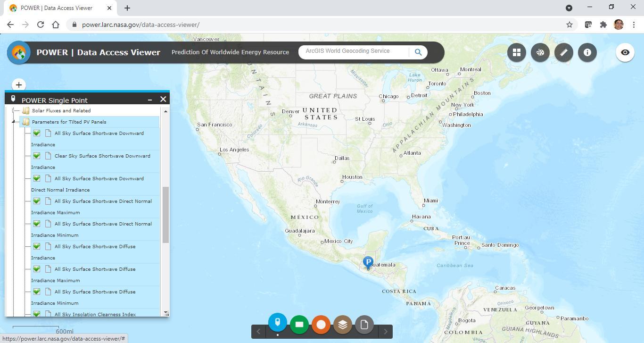Expand the Solar Fluxes and Related node
The width and height of the screenshot is (644, 343).
pyautogui.click(x=14, y=111)
